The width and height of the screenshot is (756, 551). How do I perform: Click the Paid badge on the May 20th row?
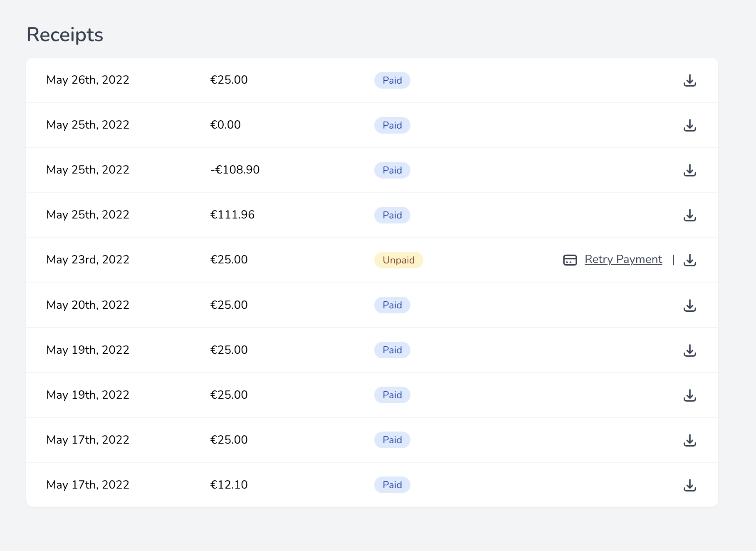[392, 305]
